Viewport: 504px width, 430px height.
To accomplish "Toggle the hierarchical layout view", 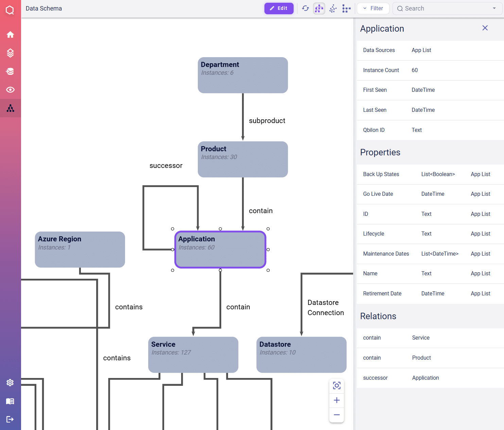I will [319, 8].
